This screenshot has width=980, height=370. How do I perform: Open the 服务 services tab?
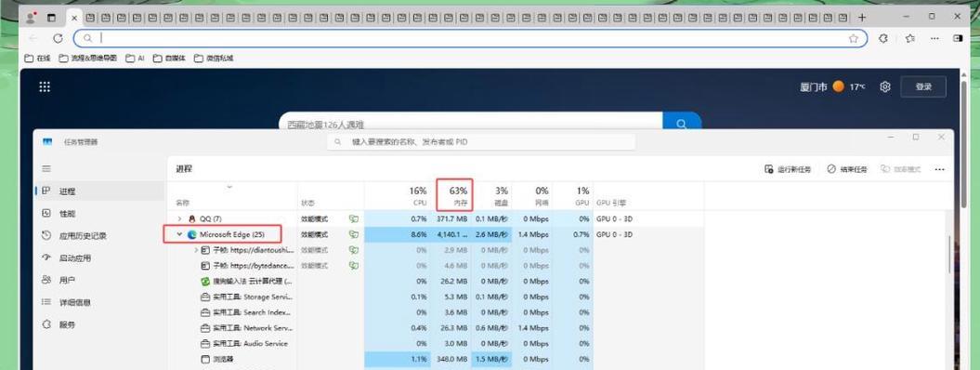tap(100, 324)
